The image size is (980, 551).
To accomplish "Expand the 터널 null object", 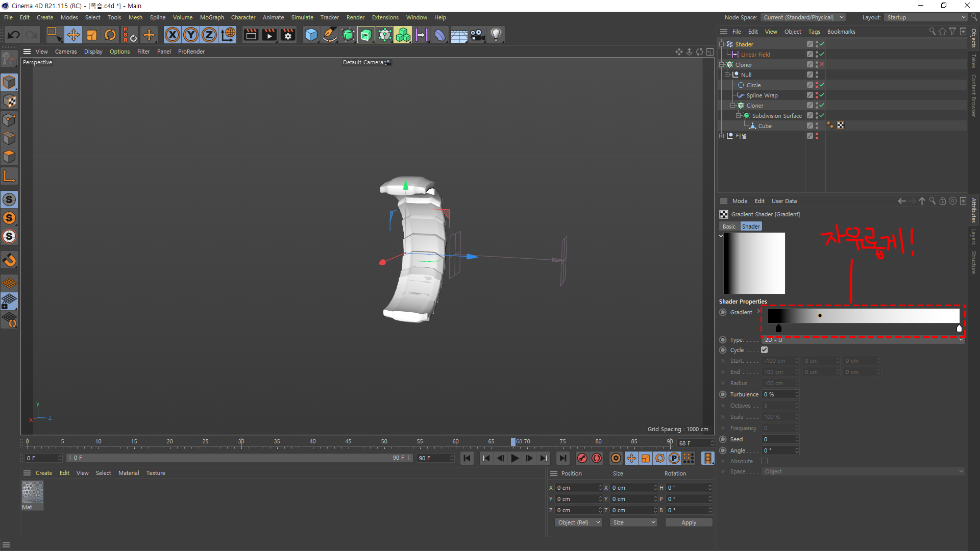I will click(722, 136).
